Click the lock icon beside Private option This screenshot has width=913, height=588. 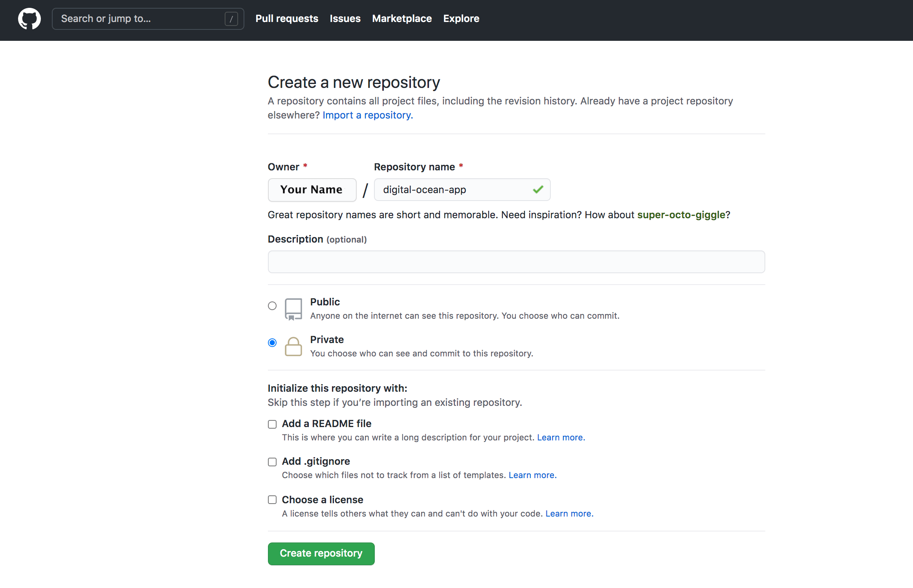coord(293,346)
